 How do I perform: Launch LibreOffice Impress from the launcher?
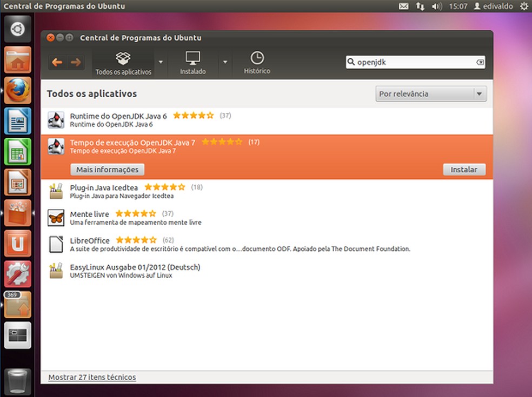point(18,182)
